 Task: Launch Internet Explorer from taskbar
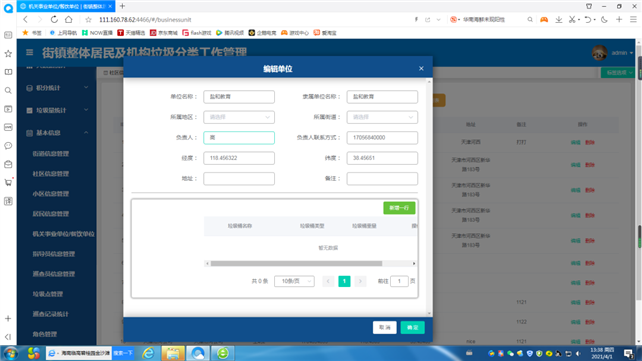click(148, 353)
